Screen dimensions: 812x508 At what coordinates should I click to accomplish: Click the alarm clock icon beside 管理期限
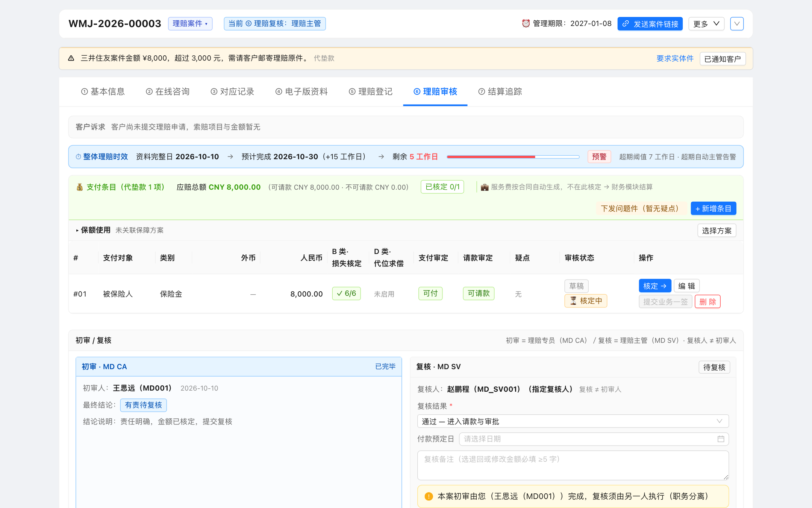(526, 23)
